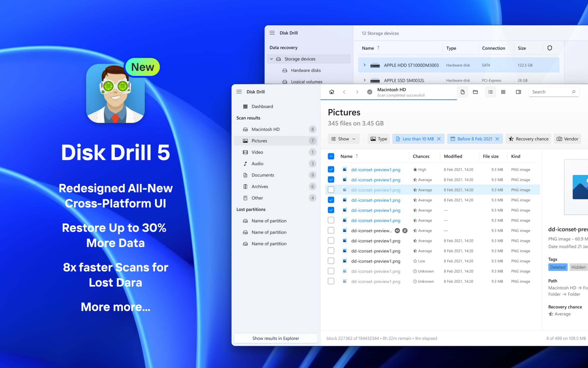Click Show results in Explorer button
Image resolution: width=588 pixels, height=368 pixels.
click(x=276, y=338)
